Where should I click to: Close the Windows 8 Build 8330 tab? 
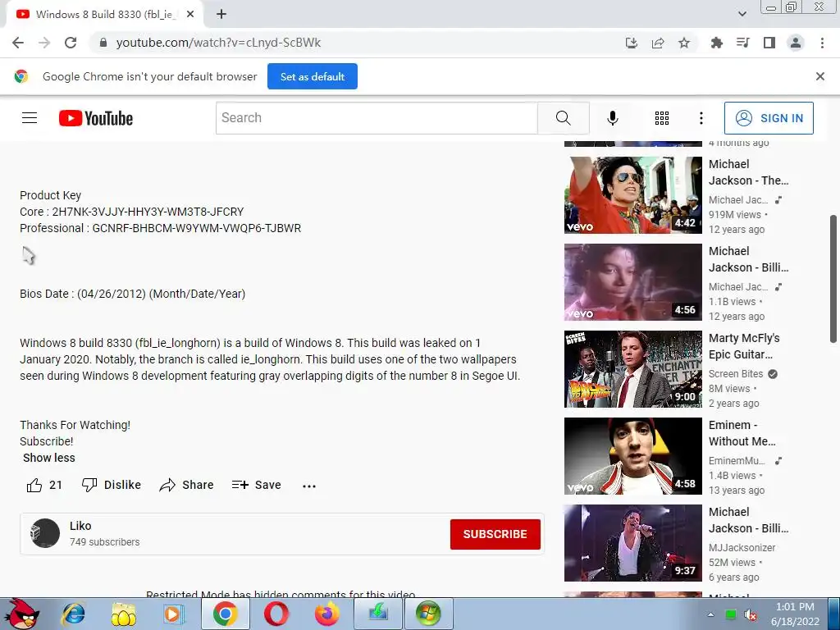click(x=190, y=15)
